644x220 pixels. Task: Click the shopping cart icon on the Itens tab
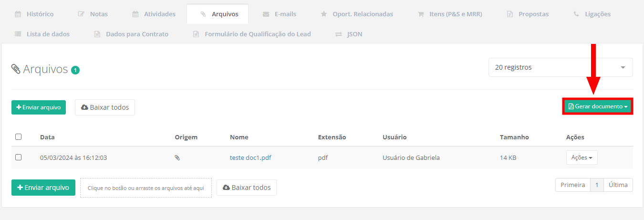click(421, 14)
